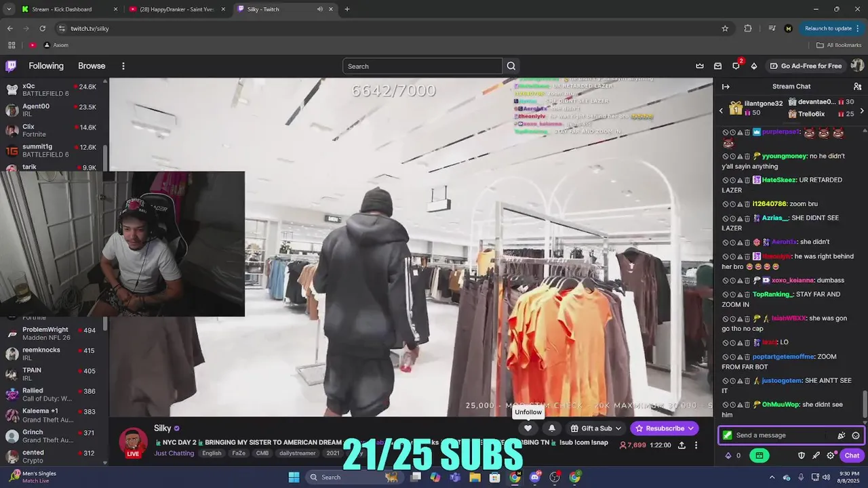This screenshot has width=868, height=488.
Task: Collapse the stream chat panel
Action: tap(726, 87)
